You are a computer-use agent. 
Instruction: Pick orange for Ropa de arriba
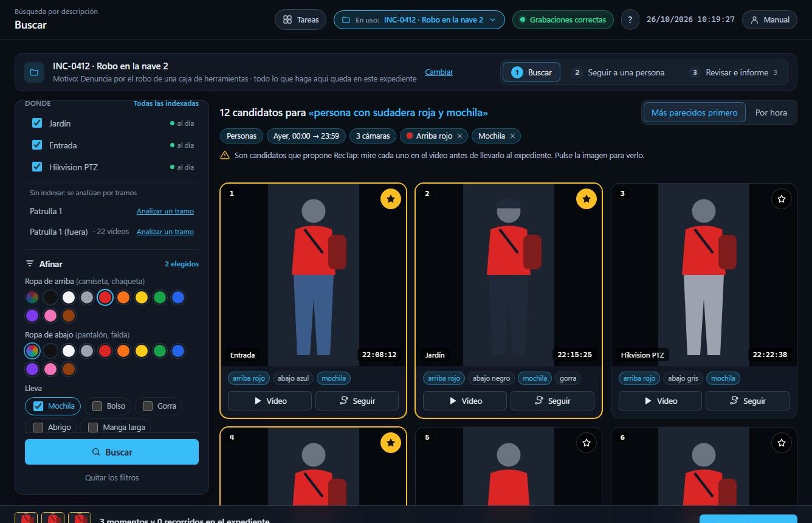(123, 297)
